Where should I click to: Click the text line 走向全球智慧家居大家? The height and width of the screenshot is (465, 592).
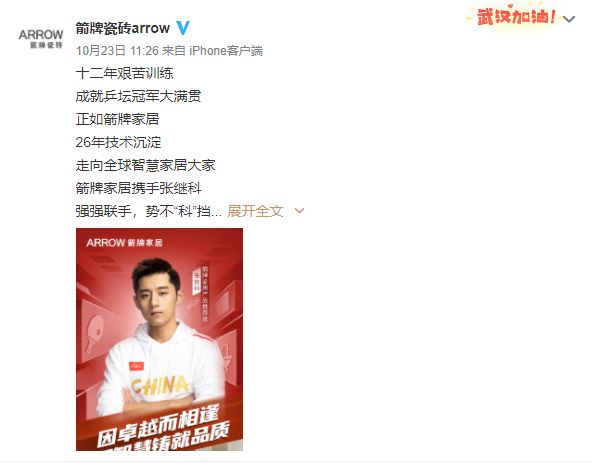coord(146,165)
